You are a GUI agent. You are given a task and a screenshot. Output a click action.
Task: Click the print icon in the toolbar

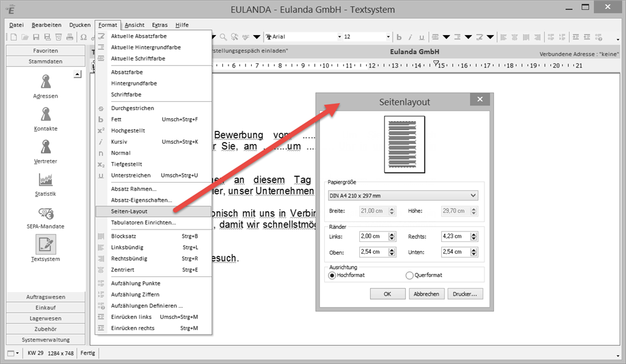click(x=69, y=37)
